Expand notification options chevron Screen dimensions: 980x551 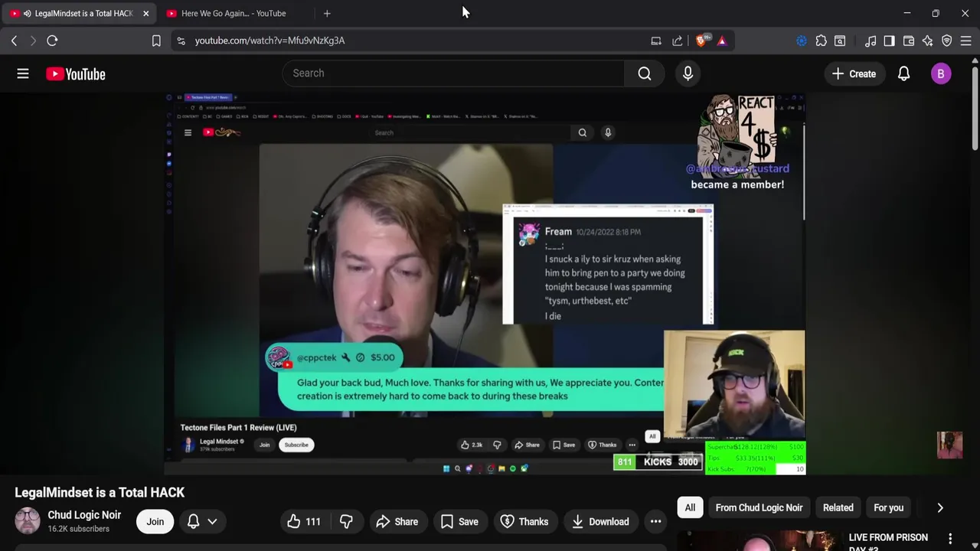pyautogui.click(x=212, y=521)
